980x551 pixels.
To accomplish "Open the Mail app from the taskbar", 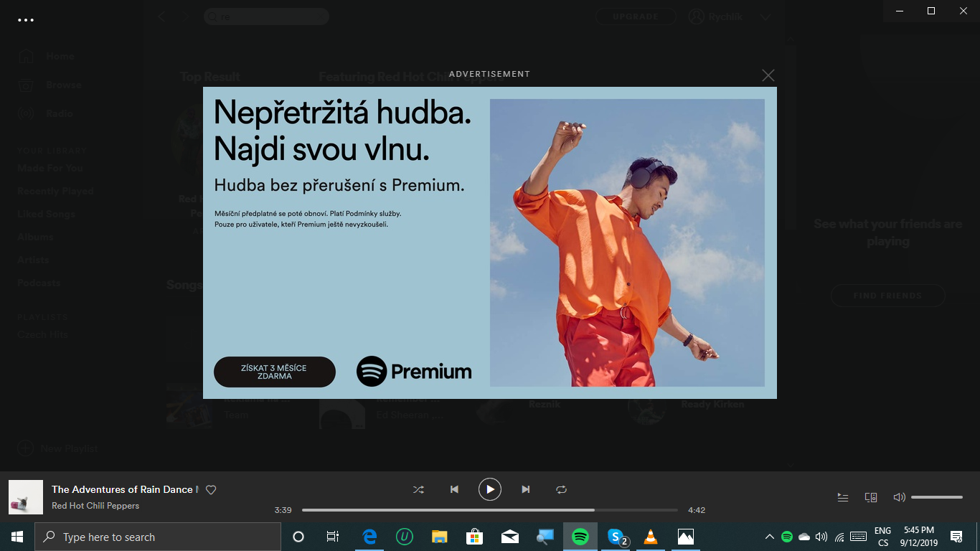I will 510,537.
